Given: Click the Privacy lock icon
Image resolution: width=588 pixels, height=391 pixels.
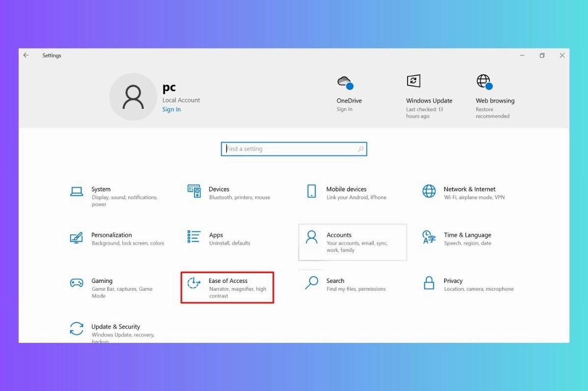Looking at the screenshot, I should click(429, 283).
